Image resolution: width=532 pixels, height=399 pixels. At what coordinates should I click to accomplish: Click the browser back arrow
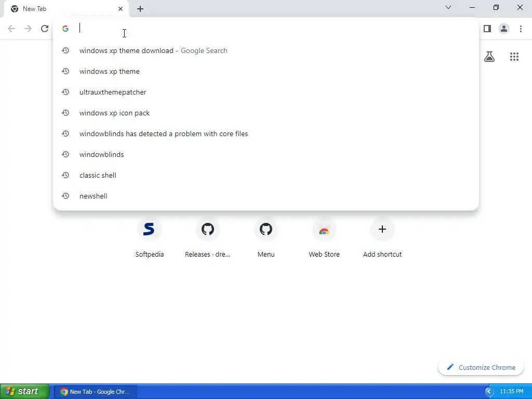(11, 29)
